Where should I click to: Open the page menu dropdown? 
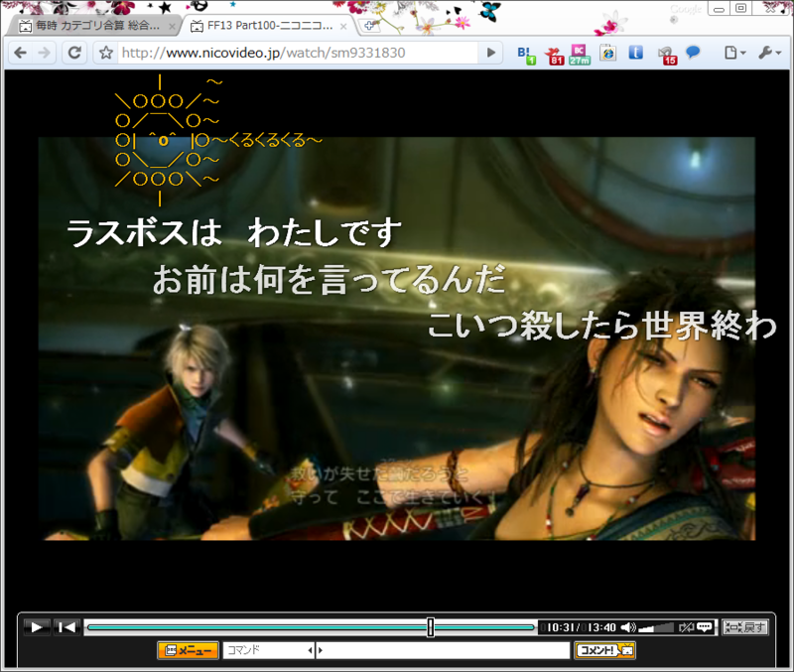click(x=734, y=53)
